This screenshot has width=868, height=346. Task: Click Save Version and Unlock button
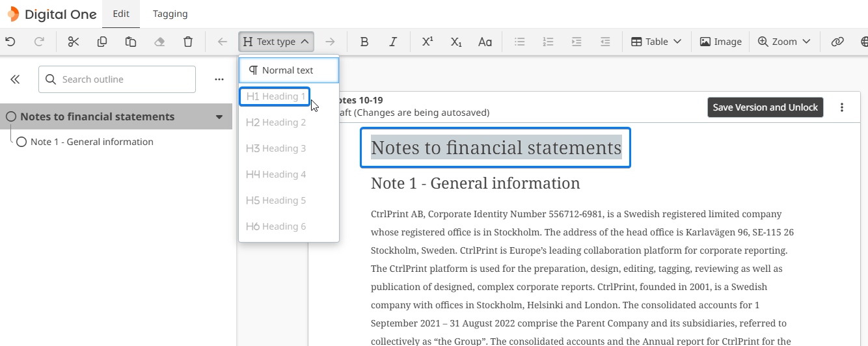pos(765,107)
